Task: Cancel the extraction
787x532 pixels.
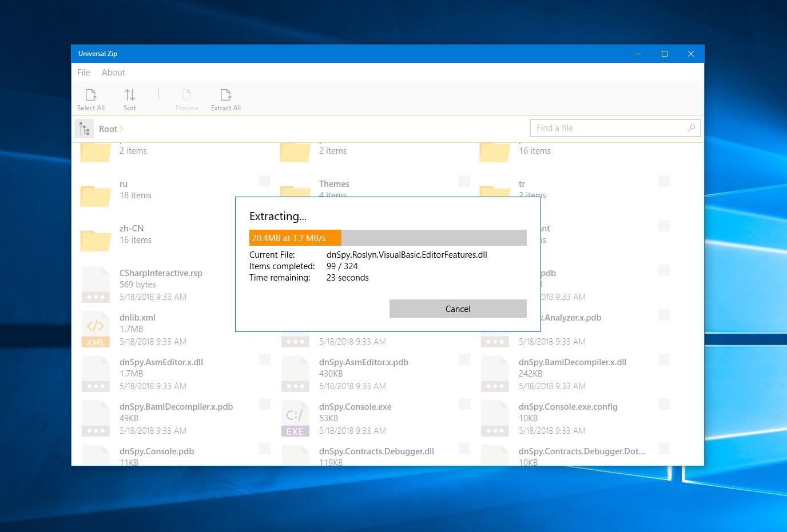Action: [x=458, y=309]
